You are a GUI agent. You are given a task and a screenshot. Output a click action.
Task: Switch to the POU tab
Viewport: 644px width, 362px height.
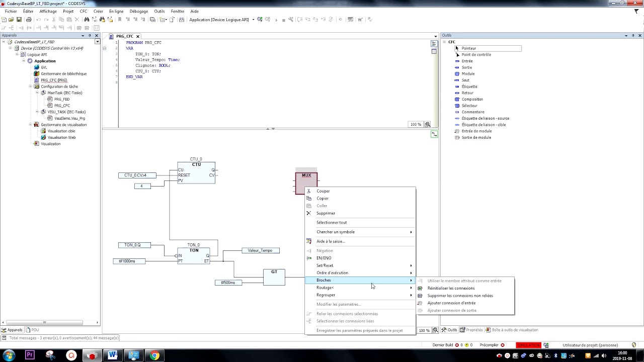(x=33, y=330)
